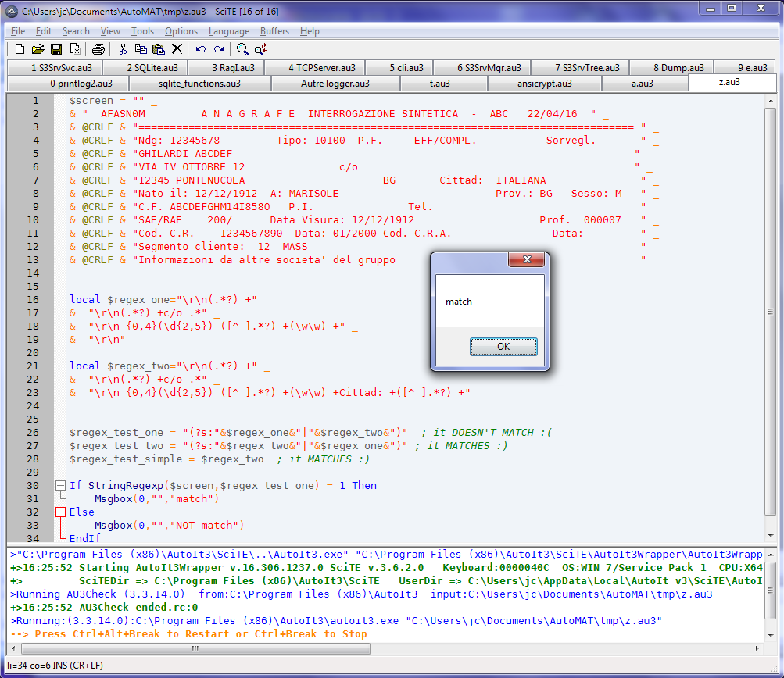The width and height of the screenshot is (784, 678).
Task: Click the Cut scissors icon
Action: [x=123, y=49]
